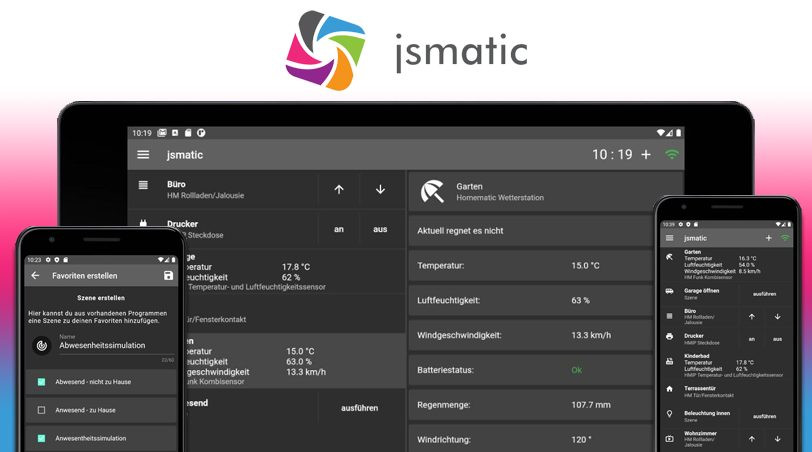Tap the plus icon on right phone
Image resolution: width=812 pixels, height=452 pixels.
[768, 238]
